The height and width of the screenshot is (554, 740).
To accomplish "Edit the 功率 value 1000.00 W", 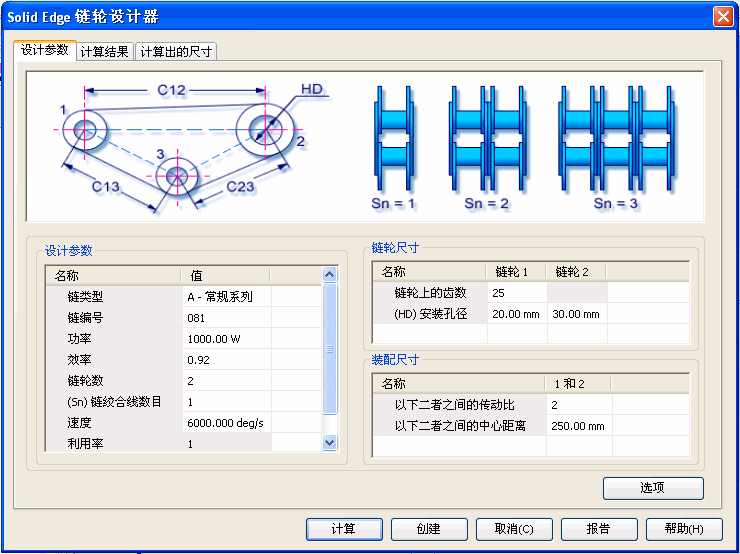I will pos(227,339).
